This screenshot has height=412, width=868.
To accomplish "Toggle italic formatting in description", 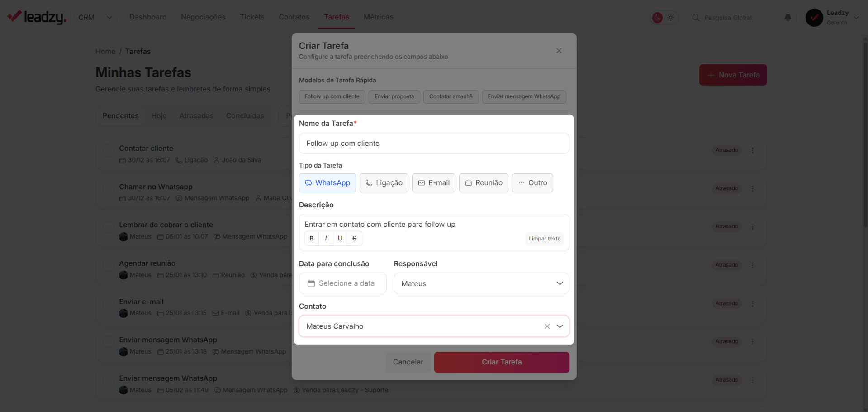I will click(x=326, y=238).
